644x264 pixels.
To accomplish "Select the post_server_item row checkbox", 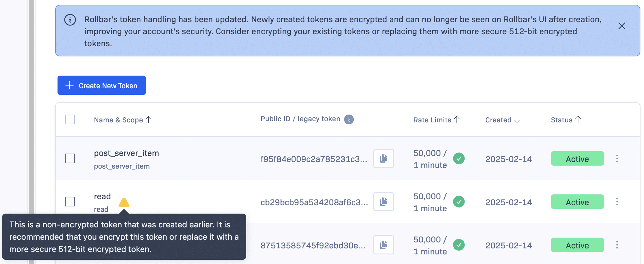I will (x=70, y=159).
